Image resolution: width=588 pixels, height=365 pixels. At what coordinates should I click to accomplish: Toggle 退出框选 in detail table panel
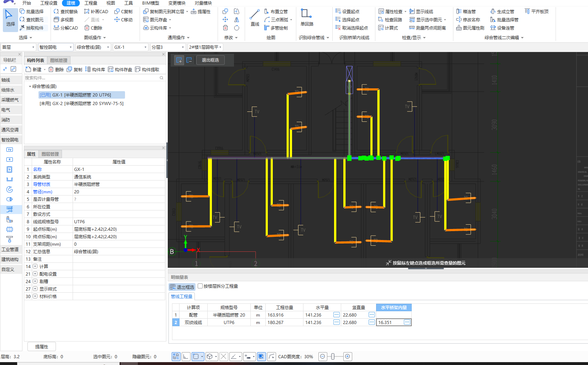tap(182, 287)
